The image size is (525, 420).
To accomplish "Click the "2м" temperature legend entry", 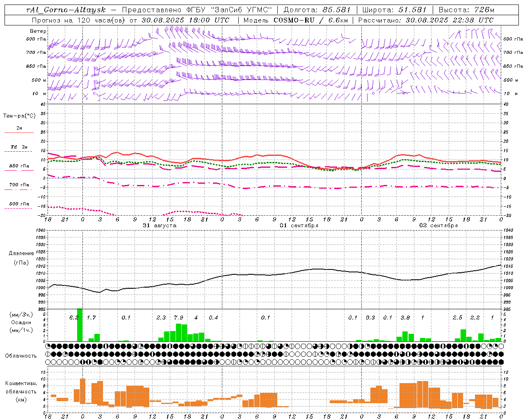I will [x=19, y=128].
